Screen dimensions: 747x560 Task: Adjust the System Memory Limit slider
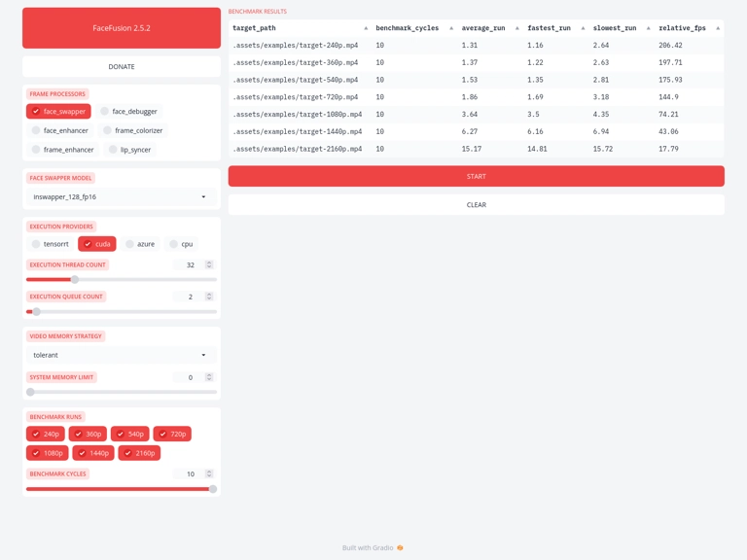(122, 393)
